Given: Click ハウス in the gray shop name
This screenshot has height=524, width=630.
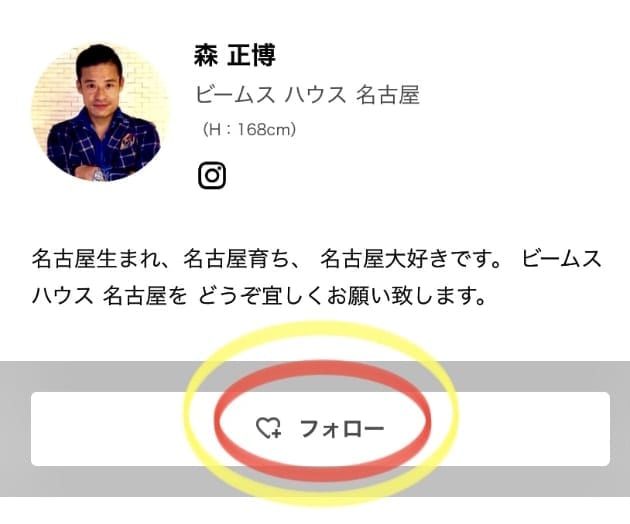Looking at the screenshot, I should coord(316,95).
